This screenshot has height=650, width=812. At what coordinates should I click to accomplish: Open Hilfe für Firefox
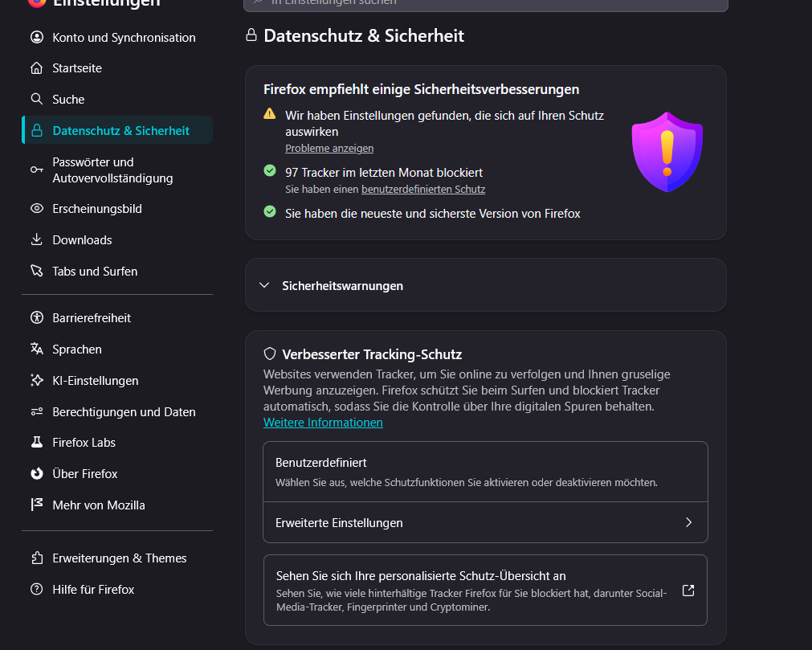[x=117, y=590]
